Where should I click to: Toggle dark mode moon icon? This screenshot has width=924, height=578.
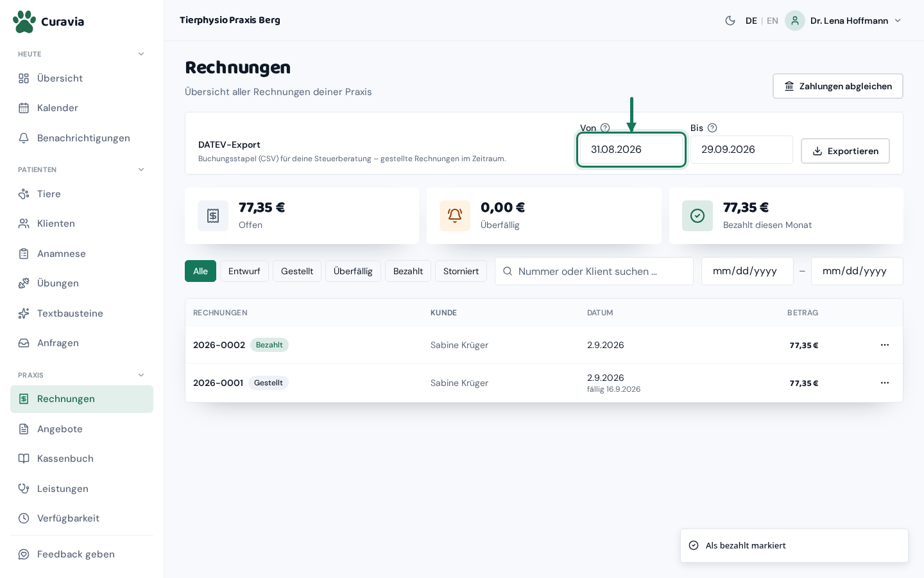tap(730, 21)
